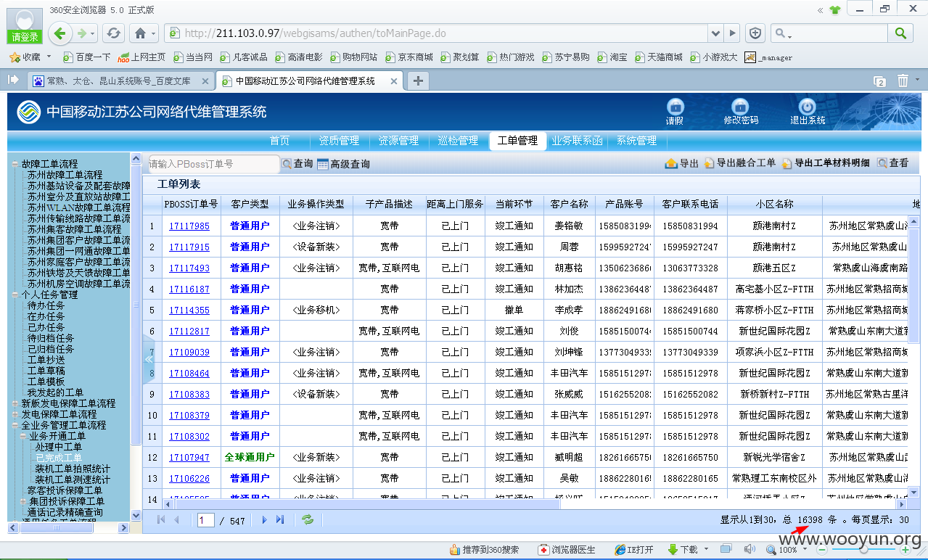Screen dimensions: 928x560
Task: Open the 系统管理 menu tab
Action: [636, 141]
